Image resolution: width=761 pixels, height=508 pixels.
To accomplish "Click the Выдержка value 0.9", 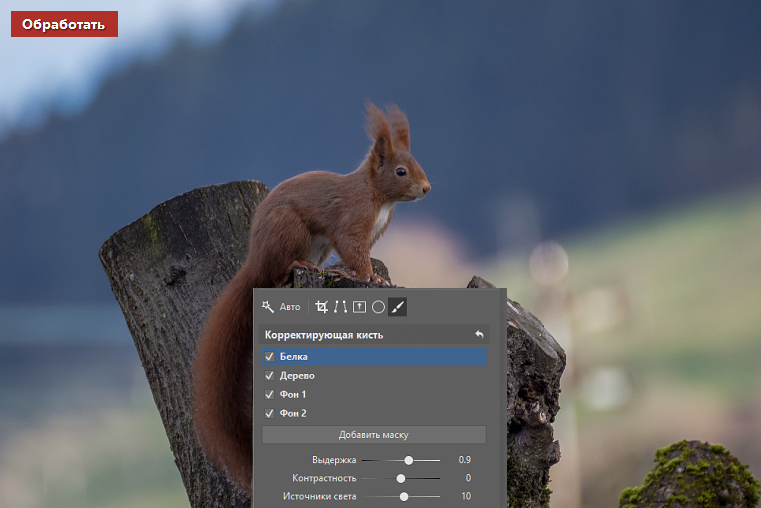I will pos(464,459).
